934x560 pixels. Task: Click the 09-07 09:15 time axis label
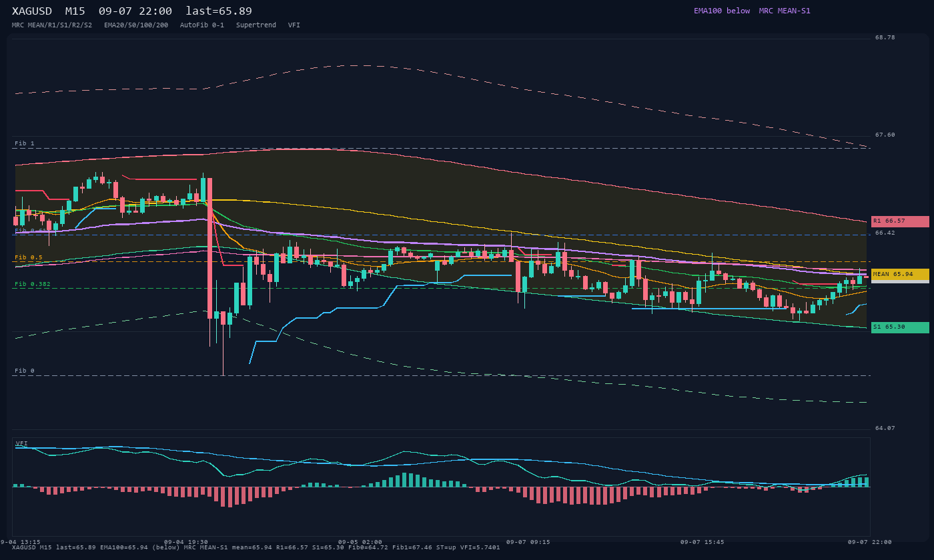tap(528, 542)
